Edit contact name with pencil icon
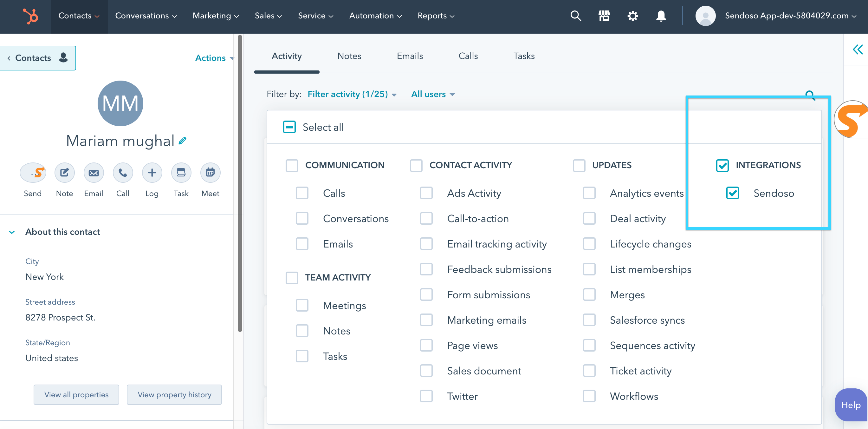Screen dimensions: 868x429 click(x=183, y=141)
